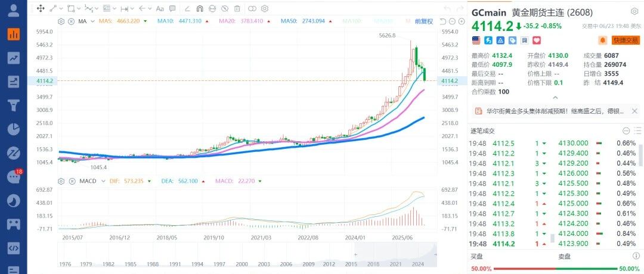The image size is (644, 274).
Task: Open the user profile icon in sidebar
Action: (14, 10)
